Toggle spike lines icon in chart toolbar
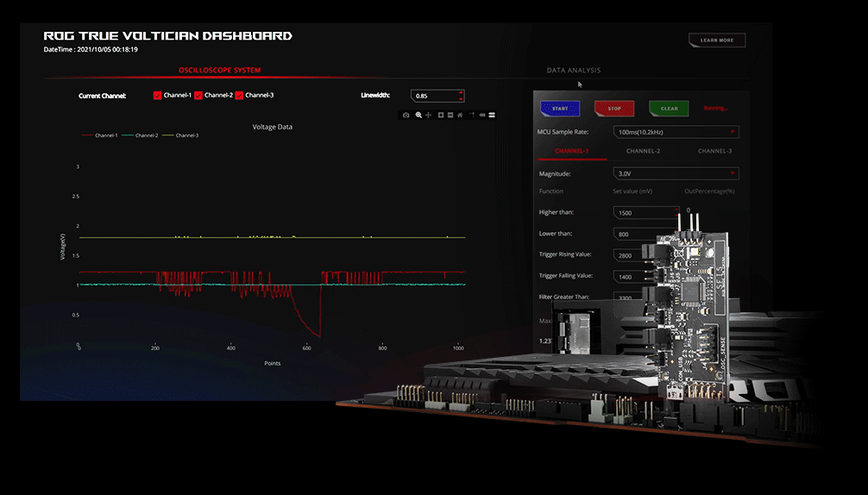The image size is (868, 495). click(472, 115)
